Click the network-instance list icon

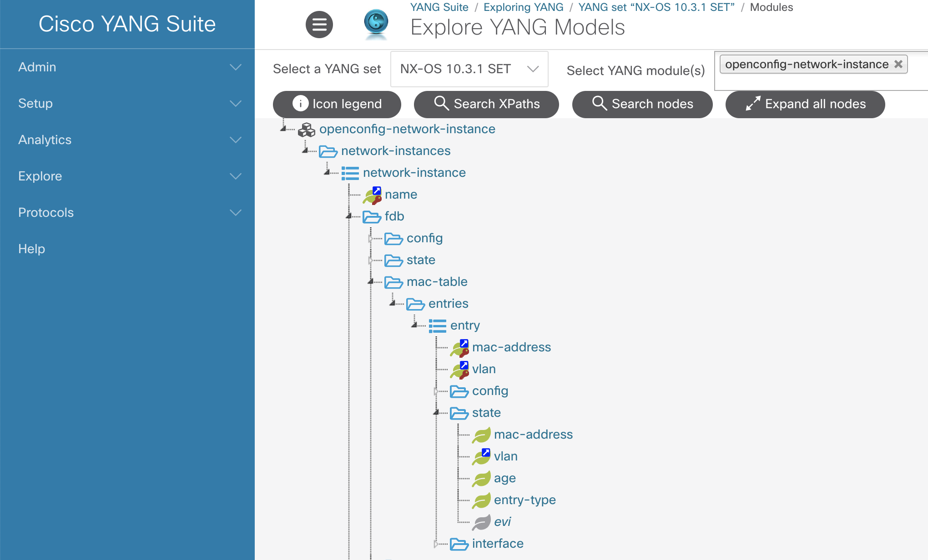click(350, 173)
